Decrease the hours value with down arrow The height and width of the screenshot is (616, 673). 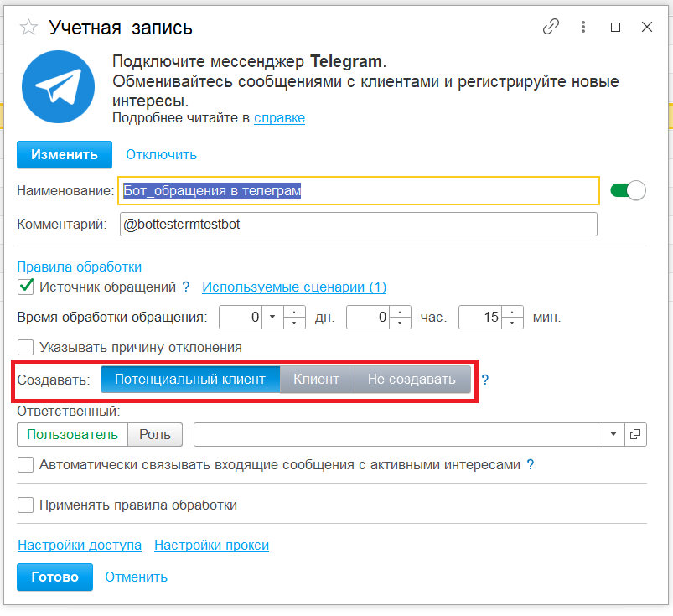[x=400, y=323]
